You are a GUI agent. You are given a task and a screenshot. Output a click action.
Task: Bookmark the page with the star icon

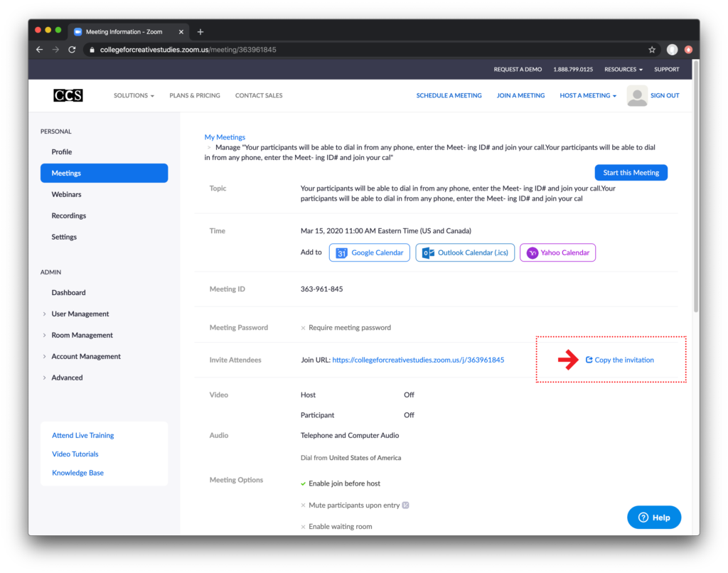[x=651, y=50]
